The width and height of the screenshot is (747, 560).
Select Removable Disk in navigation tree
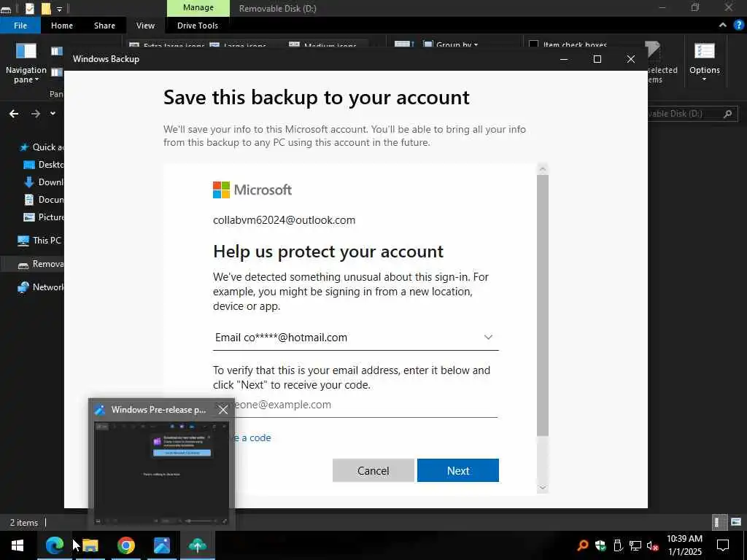tap(41, 264)
